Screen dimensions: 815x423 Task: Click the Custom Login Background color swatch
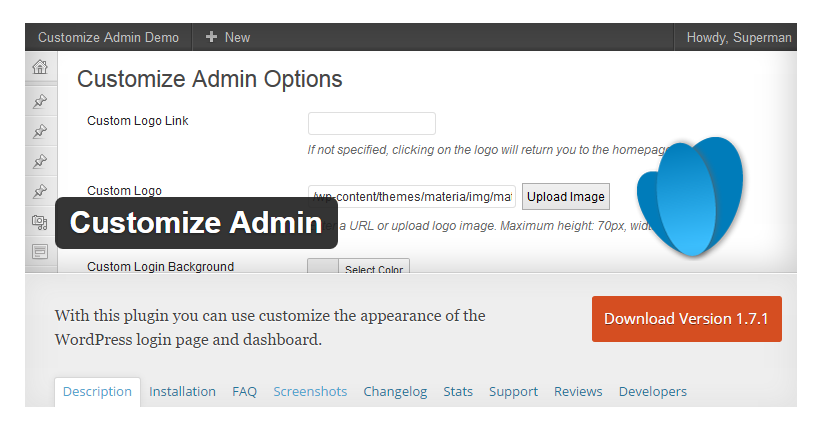[x=323, y=266]
